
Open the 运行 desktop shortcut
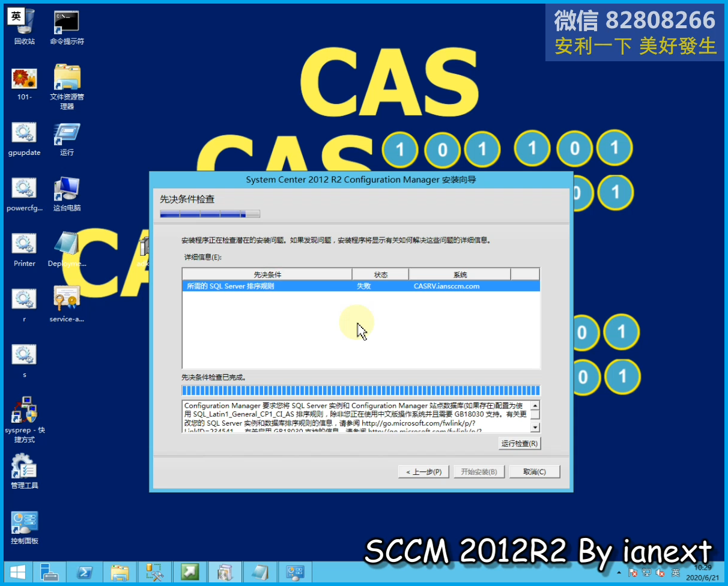tap(67, 139)
